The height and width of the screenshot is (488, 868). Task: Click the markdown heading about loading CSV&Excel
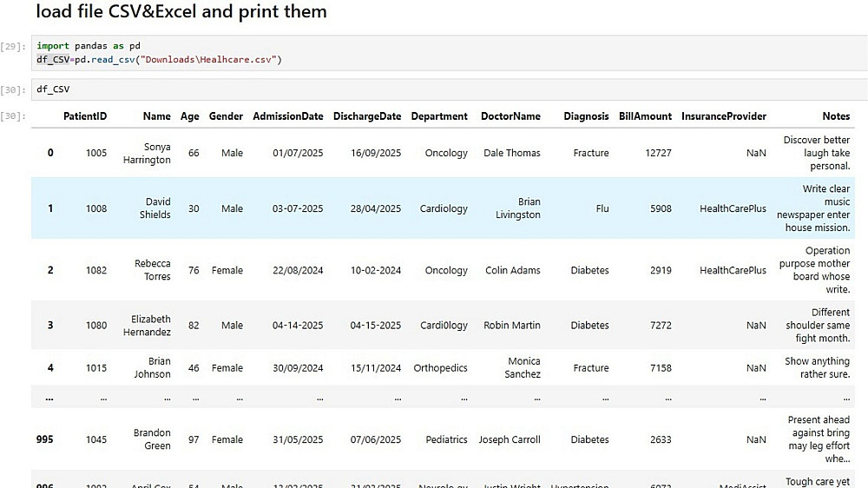181,12
